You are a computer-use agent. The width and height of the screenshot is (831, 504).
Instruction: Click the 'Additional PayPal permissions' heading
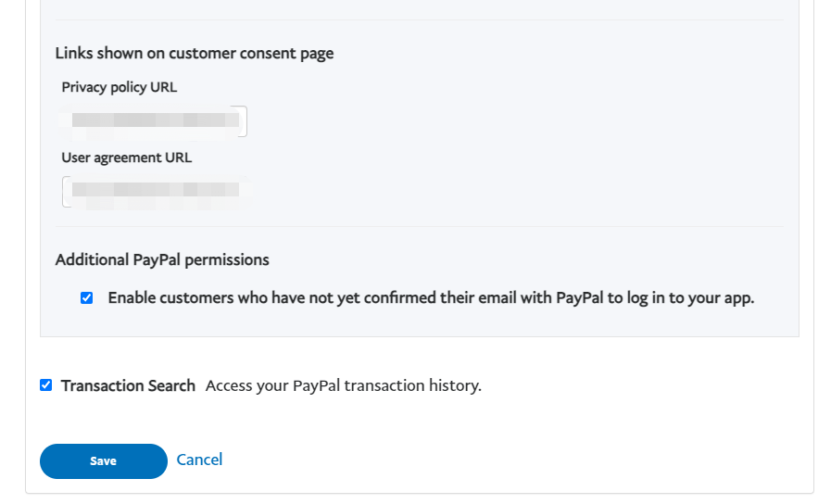point(162,259)
